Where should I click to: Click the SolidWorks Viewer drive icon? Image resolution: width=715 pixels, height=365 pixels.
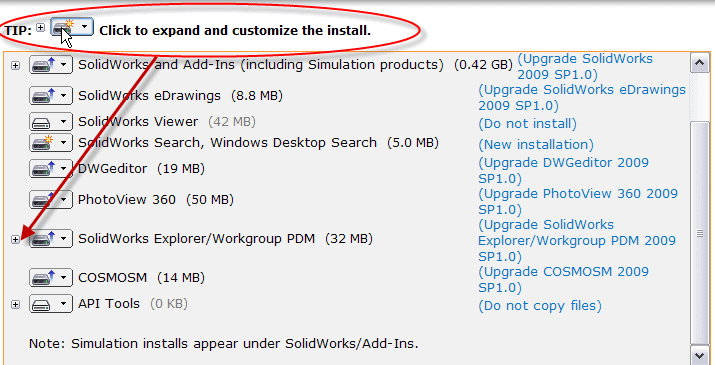(41, 122)
